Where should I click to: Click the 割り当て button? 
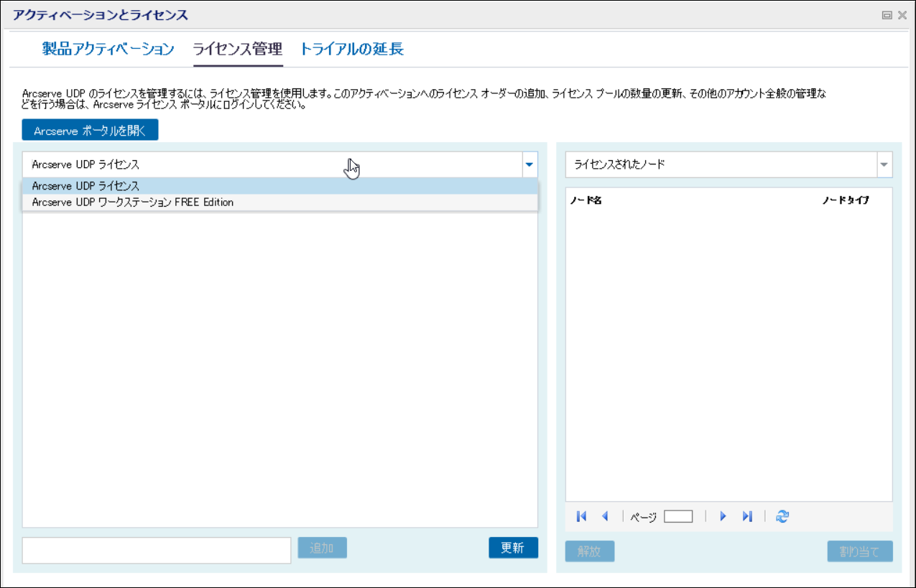click(x=860, y=551)
